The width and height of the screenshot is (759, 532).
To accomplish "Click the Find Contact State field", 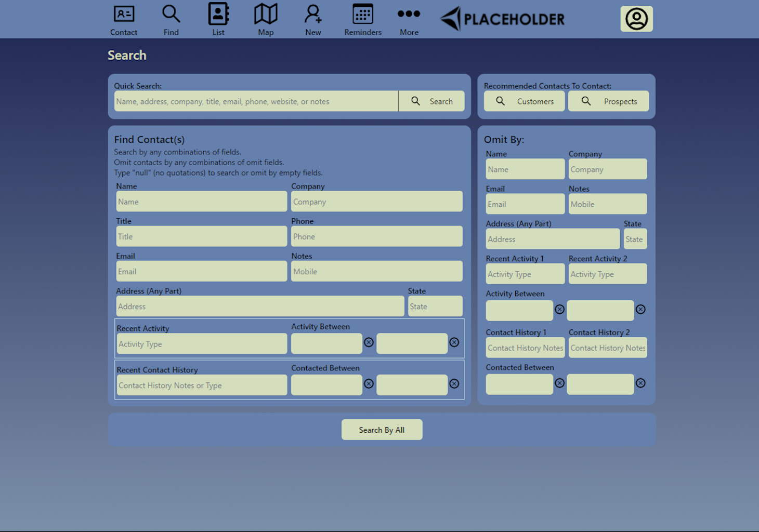I will [x=435, y=306].
